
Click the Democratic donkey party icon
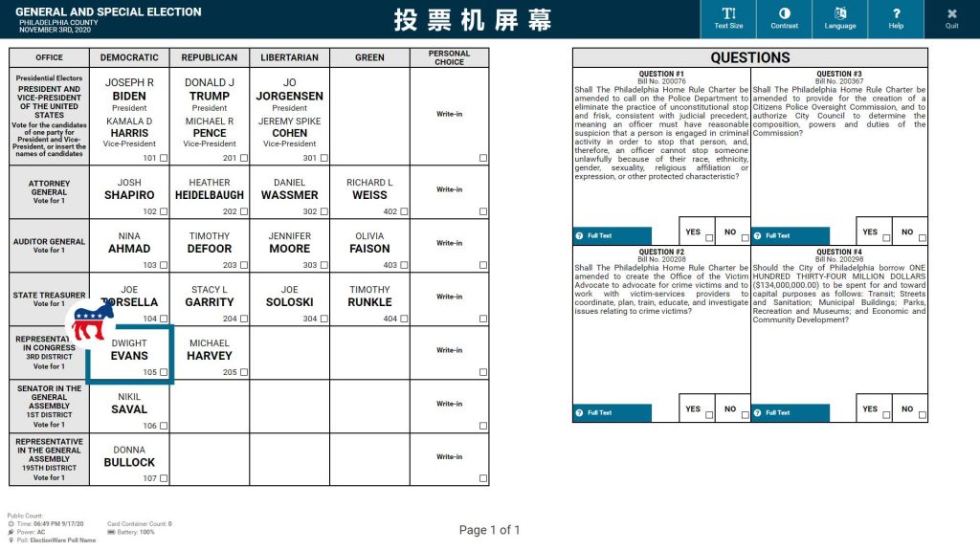(x=93, y=323)
